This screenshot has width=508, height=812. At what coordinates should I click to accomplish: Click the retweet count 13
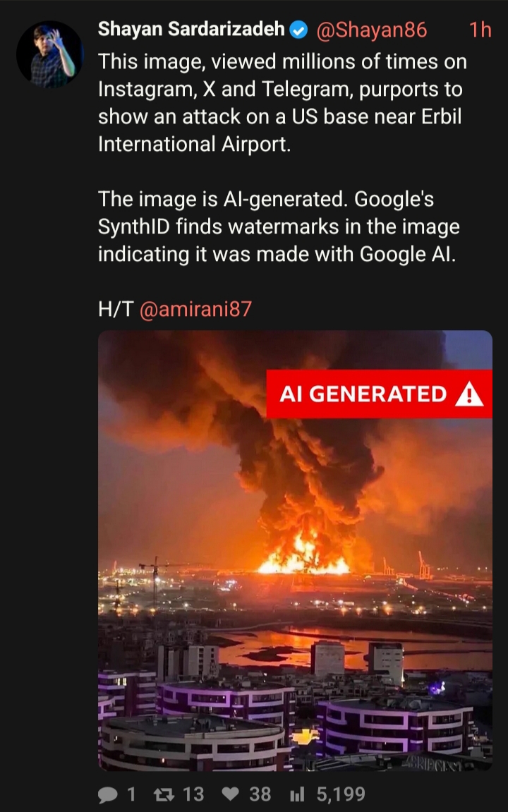(193, 794)
